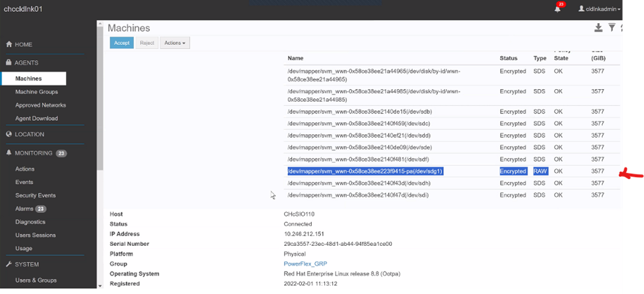644x294 pixels.
Task: Select the /dev/sde device row name
Action: (x=359, y=147)
